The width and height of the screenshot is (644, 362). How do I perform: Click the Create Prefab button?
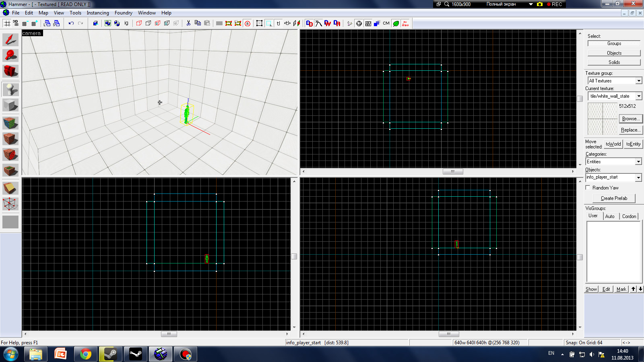pyautogui.click(x=614, y=198)
